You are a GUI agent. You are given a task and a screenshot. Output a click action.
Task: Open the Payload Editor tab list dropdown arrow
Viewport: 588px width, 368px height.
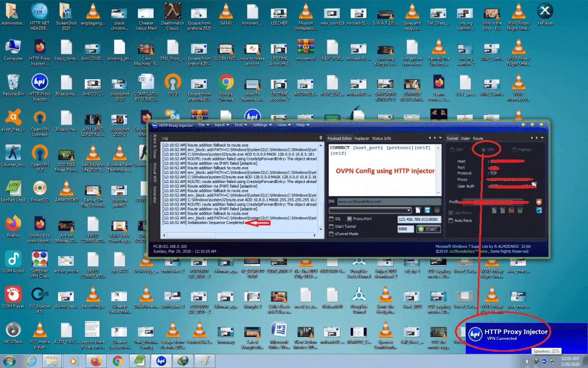440,138
